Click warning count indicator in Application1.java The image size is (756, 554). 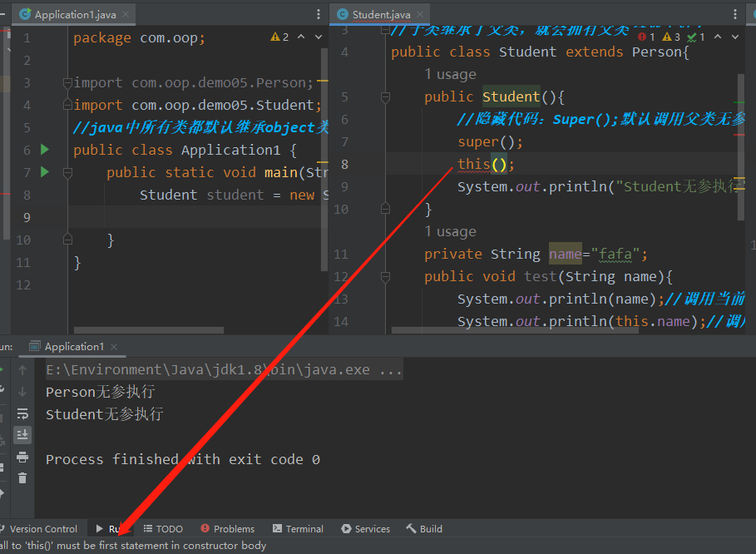279,37
